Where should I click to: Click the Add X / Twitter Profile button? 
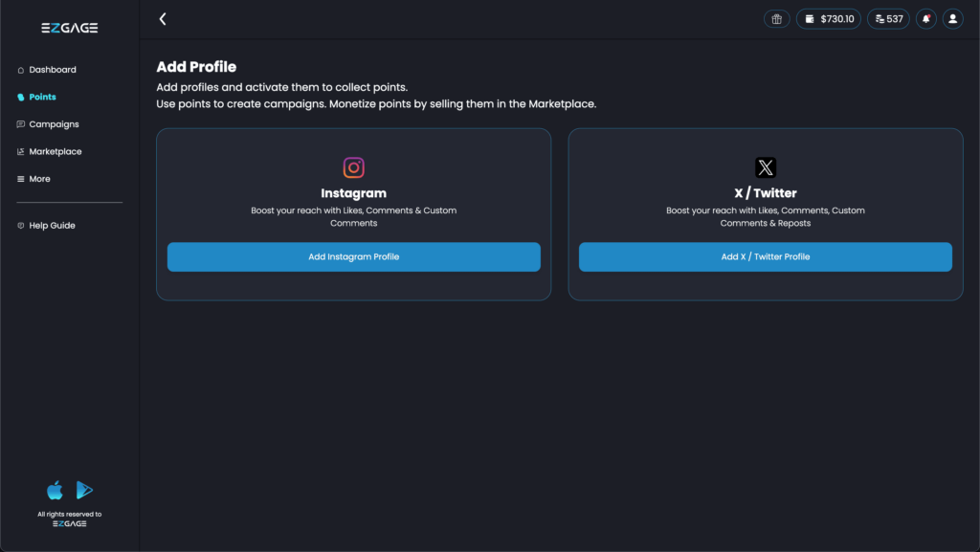point(766,256)
